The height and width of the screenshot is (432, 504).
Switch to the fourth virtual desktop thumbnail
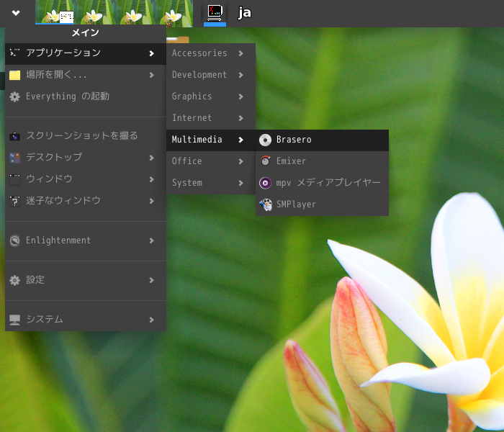174,12
